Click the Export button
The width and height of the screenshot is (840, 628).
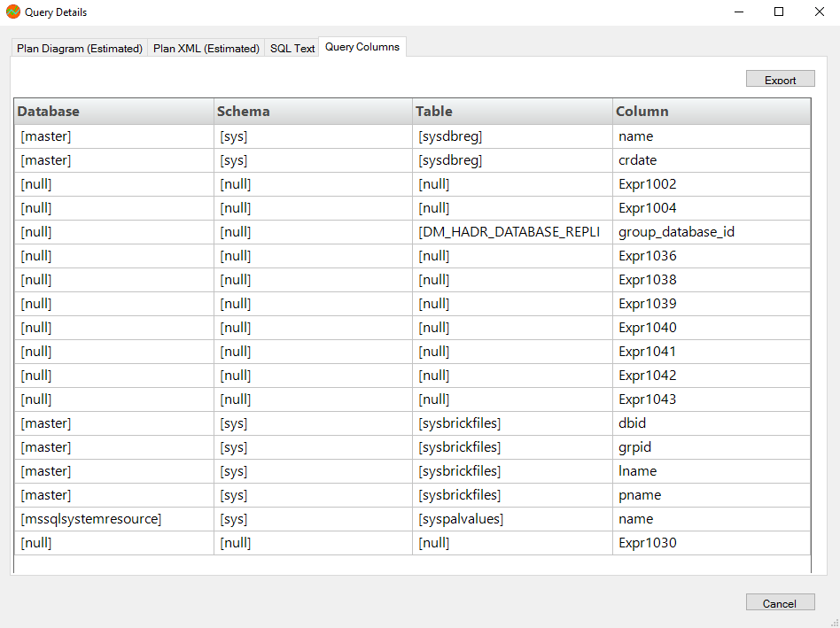coord(780,79)
